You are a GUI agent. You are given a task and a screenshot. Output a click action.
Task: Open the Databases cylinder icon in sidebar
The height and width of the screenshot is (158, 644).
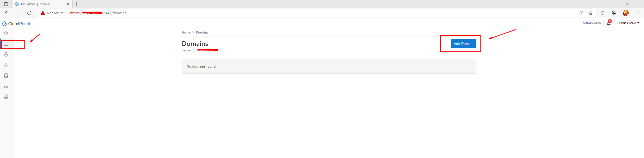(x=6, y=76)
